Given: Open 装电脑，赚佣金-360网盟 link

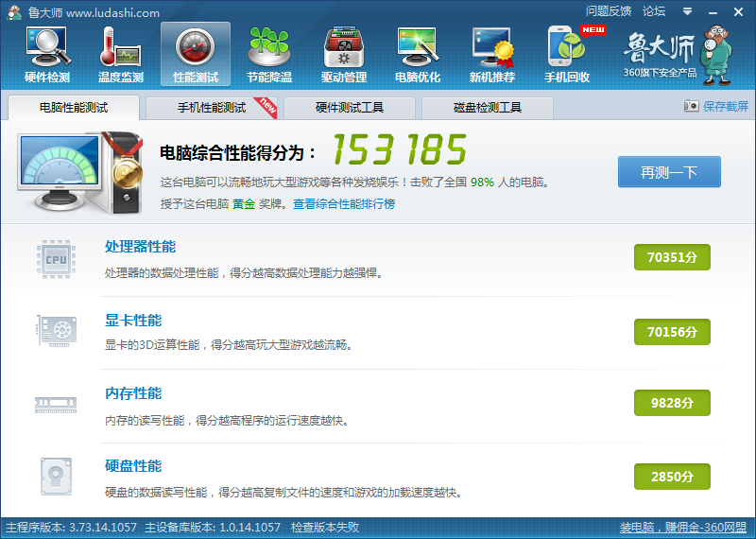Looking at the screenshot, I should pos(682,528).
